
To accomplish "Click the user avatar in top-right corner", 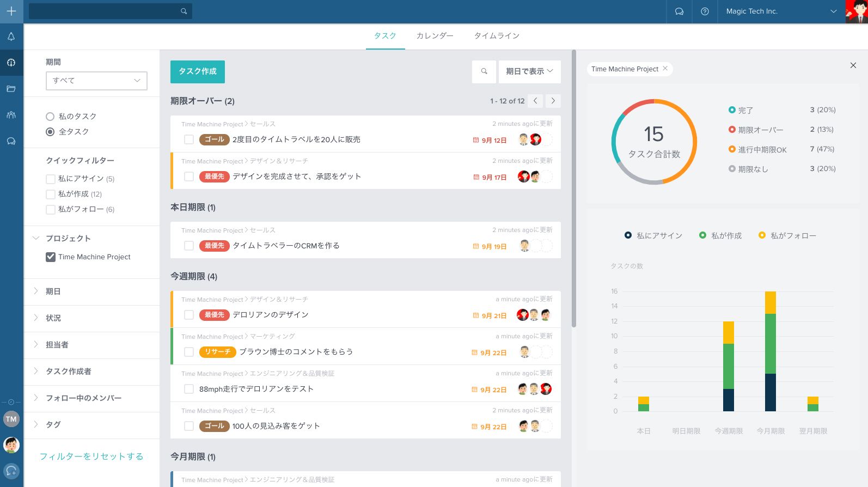I will 857,11.
